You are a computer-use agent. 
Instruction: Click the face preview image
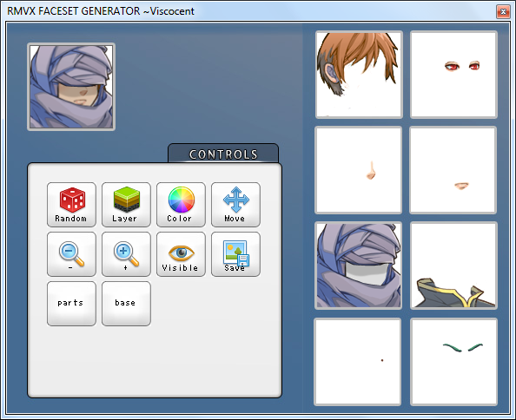coord(71,87)
